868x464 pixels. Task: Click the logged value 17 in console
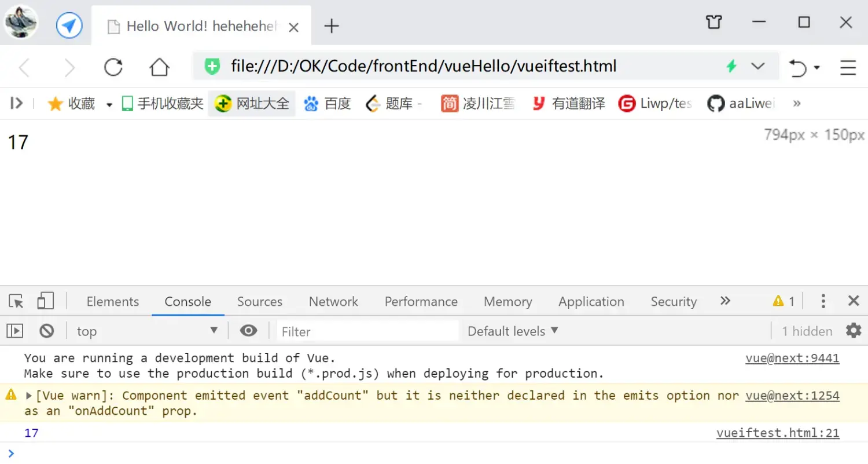pyautogui.click(x=31, y=433)
